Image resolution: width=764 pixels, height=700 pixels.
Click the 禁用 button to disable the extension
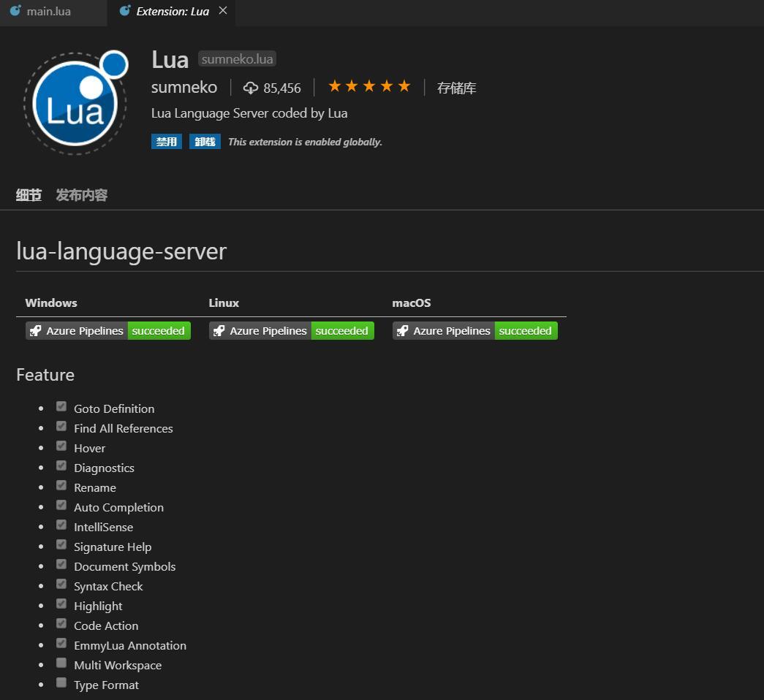166,141
